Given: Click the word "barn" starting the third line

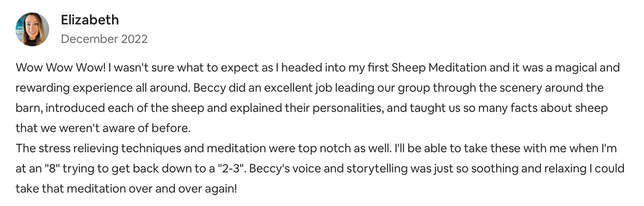Looking at the screenshot, I should 26,108.
